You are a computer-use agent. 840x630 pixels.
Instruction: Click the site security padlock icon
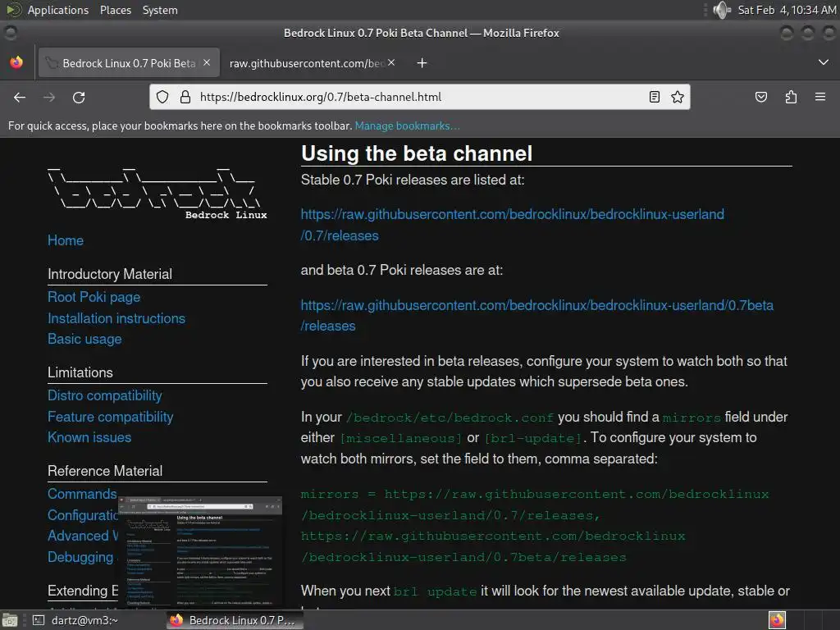(x=185, y=97)
